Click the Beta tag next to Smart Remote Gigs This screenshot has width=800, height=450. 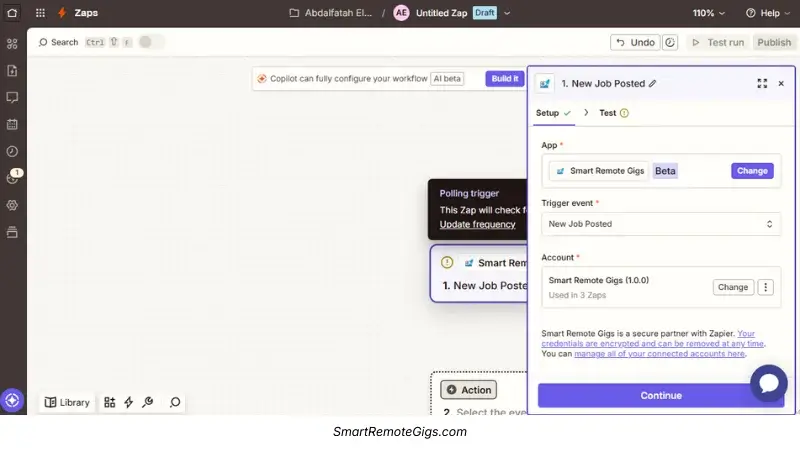click(665, 171)
